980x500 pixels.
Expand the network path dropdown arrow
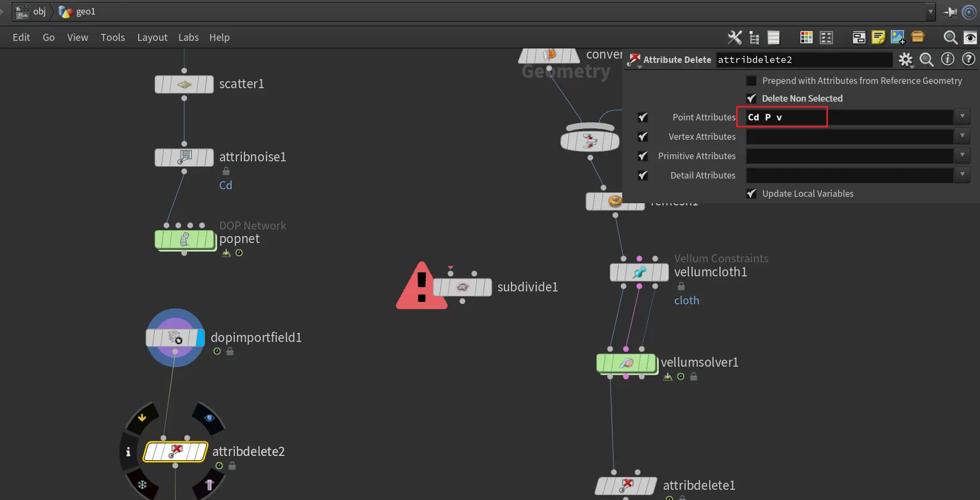click(931, 12)
